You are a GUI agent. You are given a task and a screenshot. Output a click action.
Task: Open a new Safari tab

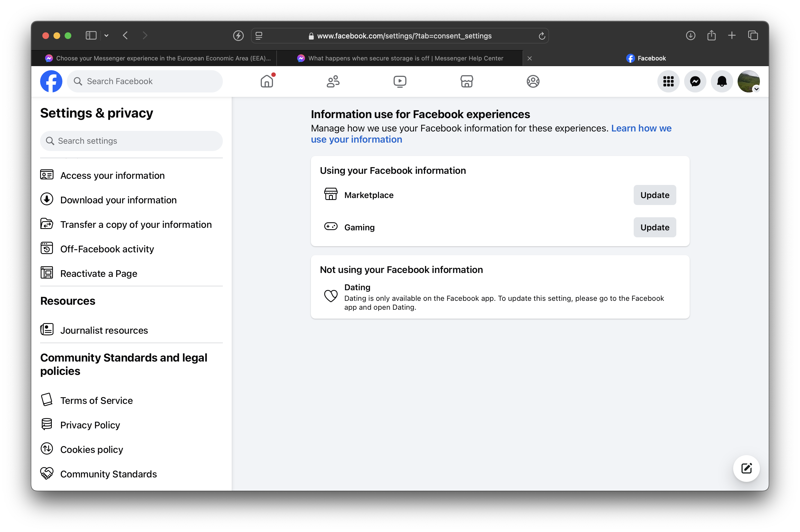pos(732,36)
